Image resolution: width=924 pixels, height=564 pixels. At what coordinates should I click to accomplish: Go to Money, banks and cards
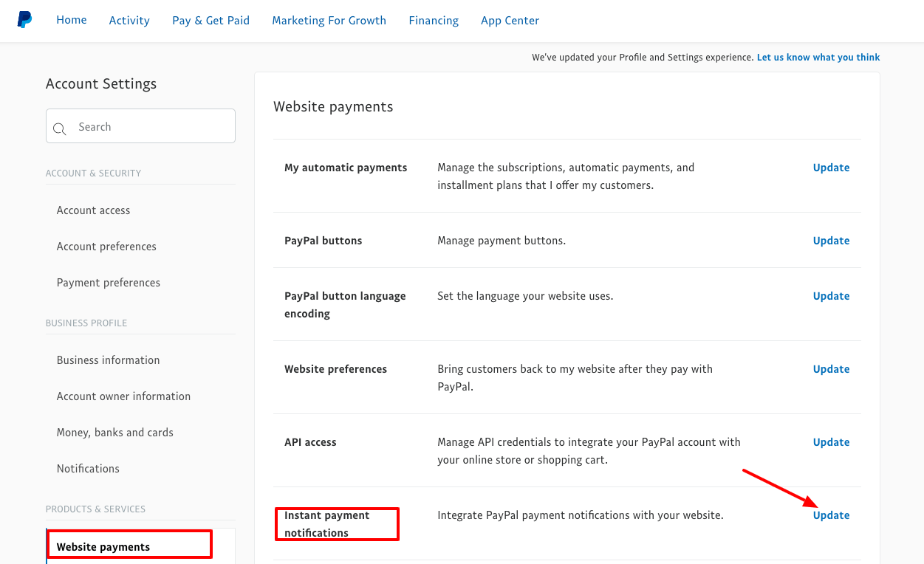pos(114,432)
